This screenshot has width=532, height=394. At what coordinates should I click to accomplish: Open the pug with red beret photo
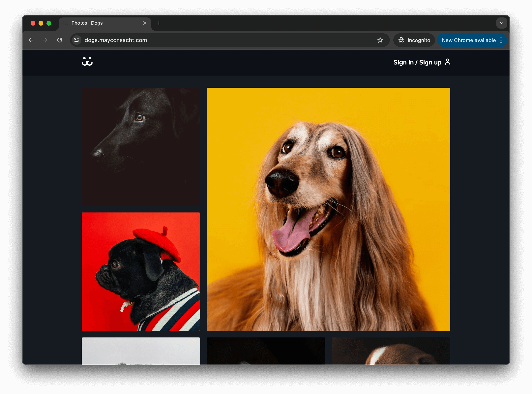tap(141, 271)
